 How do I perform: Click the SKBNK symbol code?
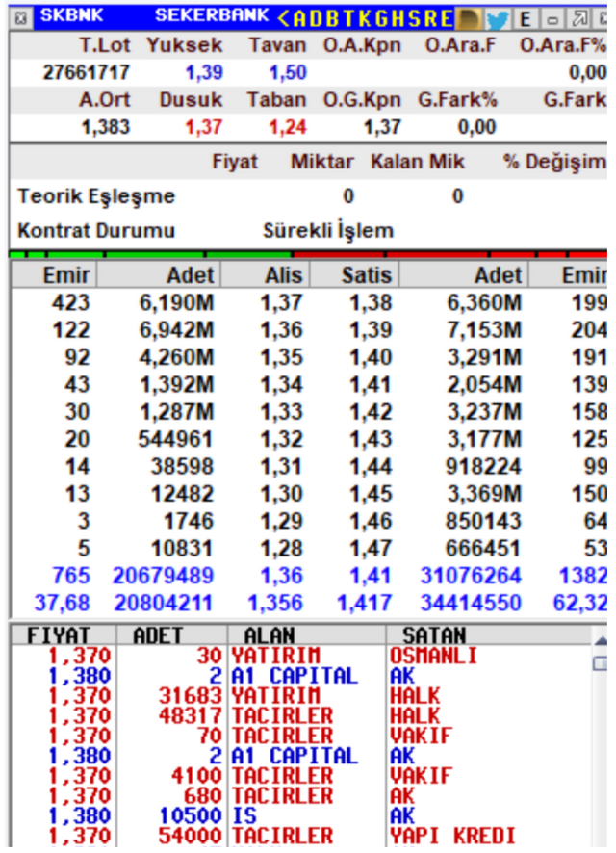(71, 14)
